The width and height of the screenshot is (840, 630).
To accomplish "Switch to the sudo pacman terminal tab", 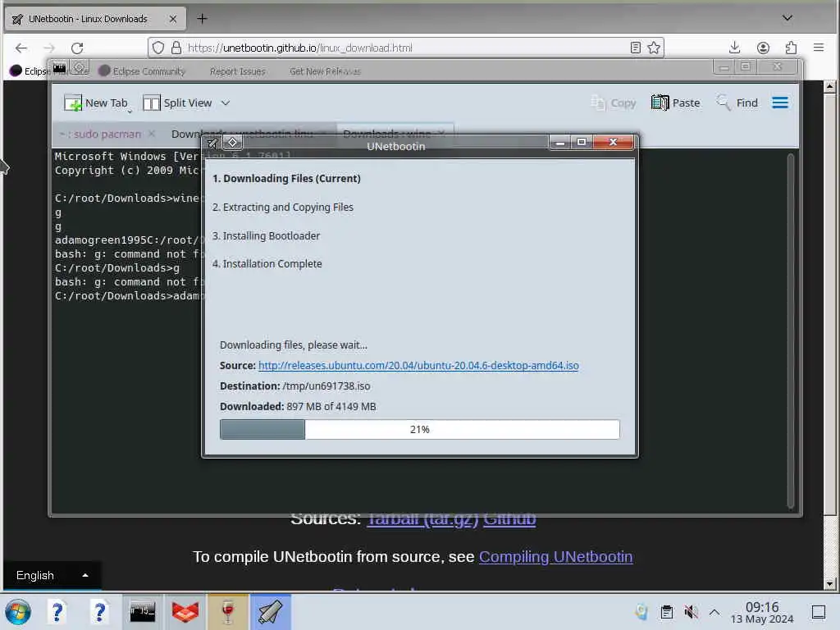I will [x=101, y=134].
